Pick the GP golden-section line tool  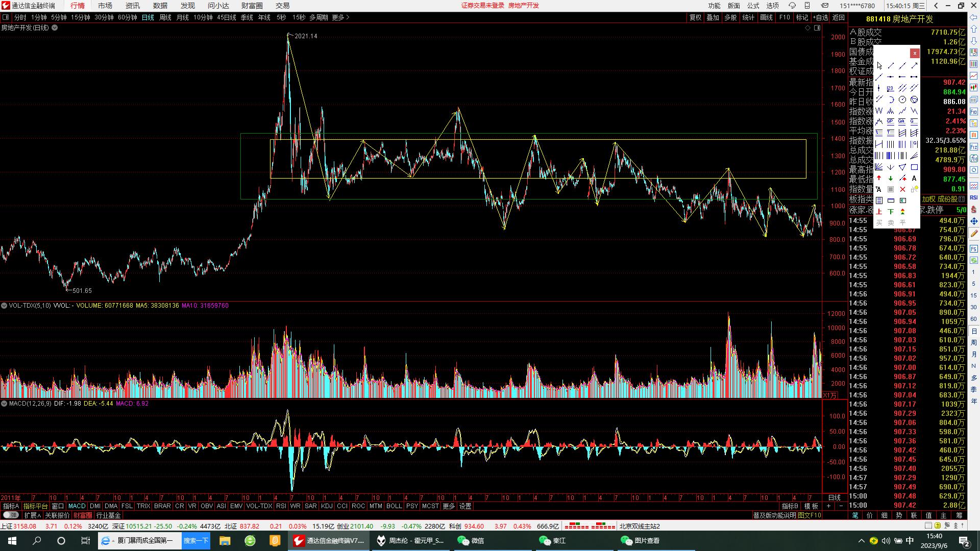pos(891,122)
